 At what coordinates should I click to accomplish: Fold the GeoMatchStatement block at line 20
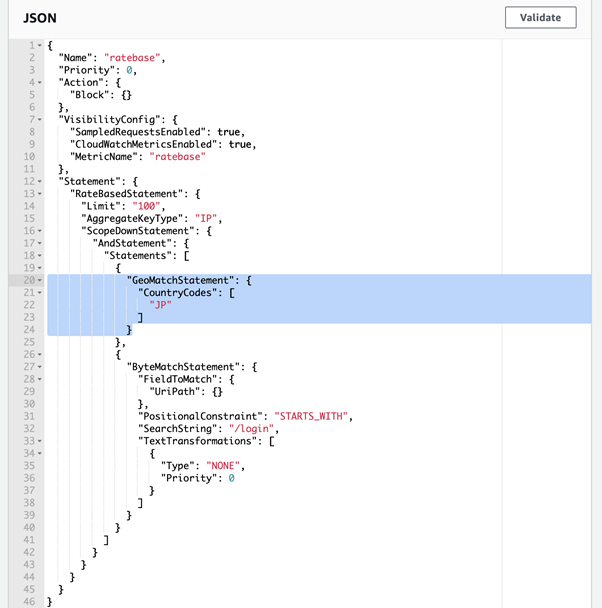[39, 280]
